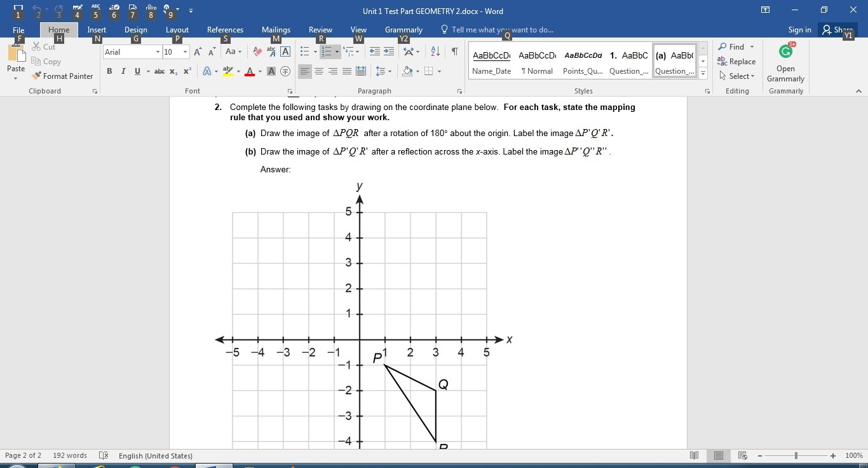Open the Clipboard pane launcher
The image size is (868, 468).
click(95, 92)
